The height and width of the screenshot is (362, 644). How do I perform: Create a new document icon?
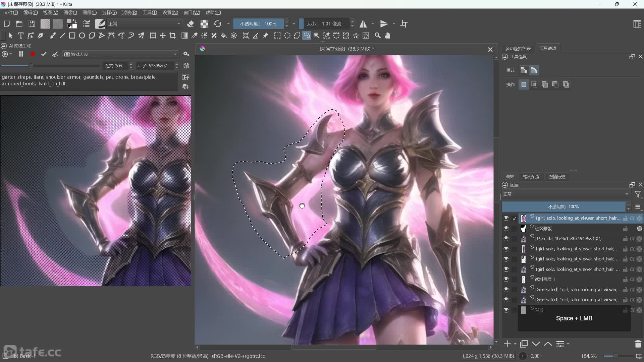point(7,24)
